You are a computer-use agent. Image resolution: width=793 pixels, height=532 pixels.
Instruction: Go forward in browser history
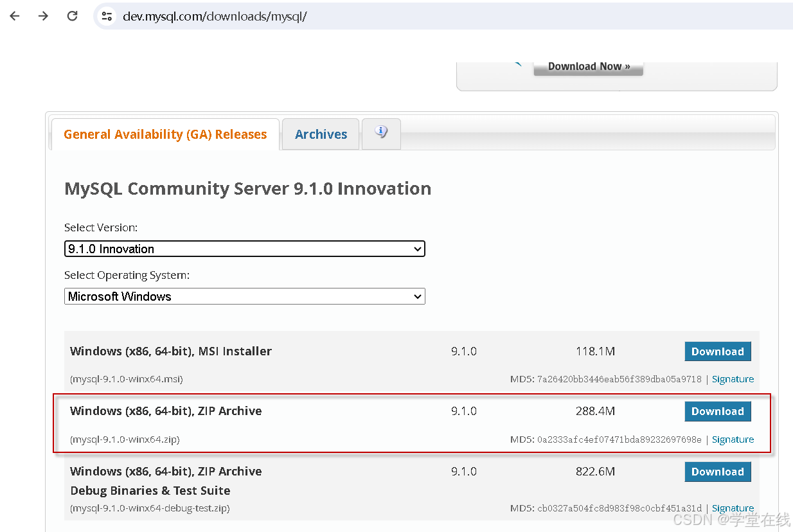click(43, 16)
